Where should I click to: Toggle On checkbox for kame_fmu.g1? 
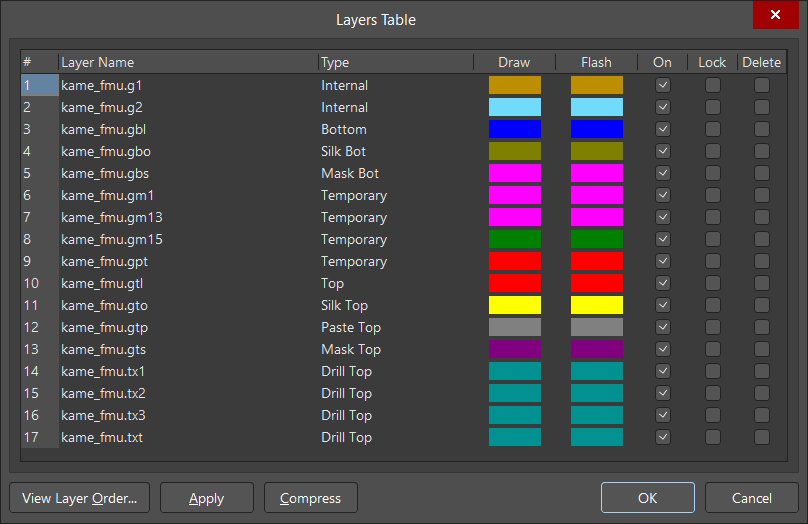coord(663,85)
